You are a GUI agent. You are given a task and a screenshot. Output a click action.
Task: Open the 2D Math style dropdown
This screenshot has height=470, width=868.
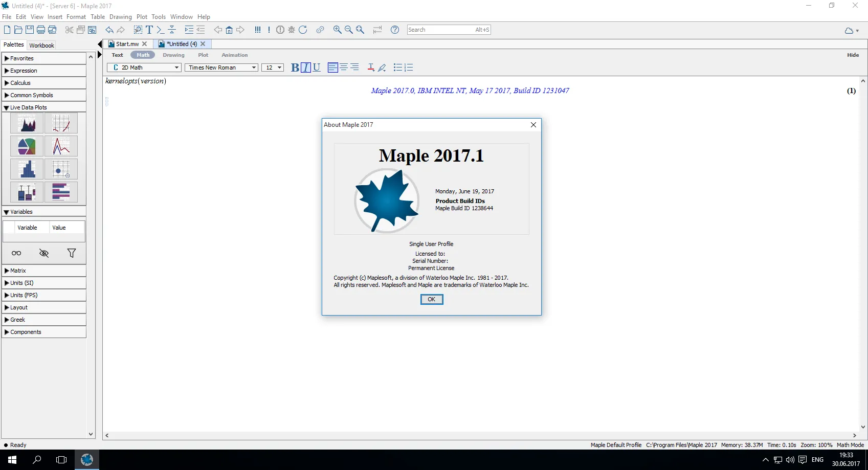pyautogui.click(x=144, y=68)
